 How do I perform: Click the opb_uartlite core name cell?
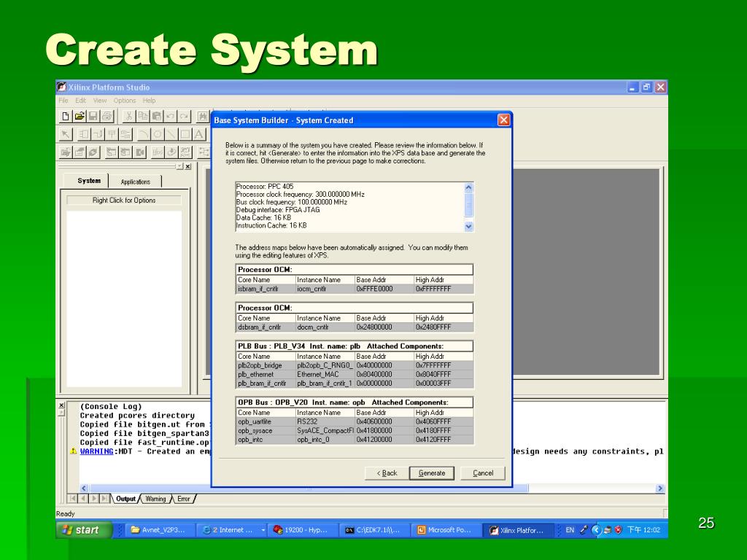click(x=266, y=421)
